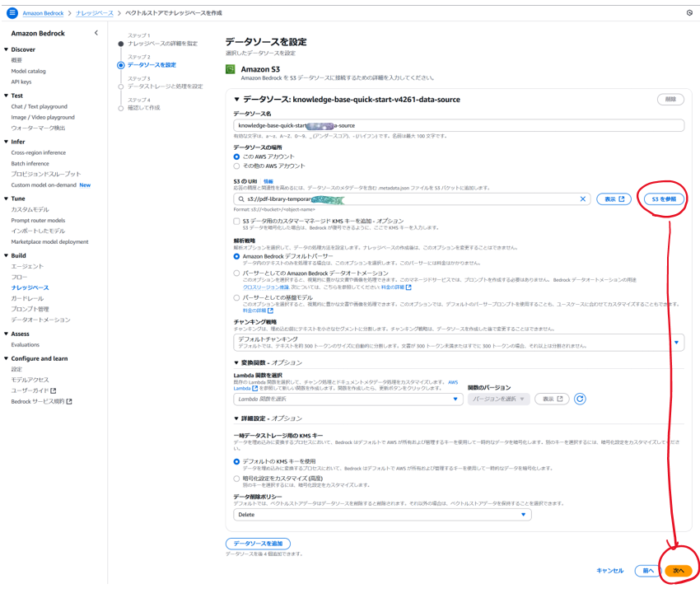The image size is (700, 598).
Task: Focus the データソース名 input field
Action: click(459, 125)
